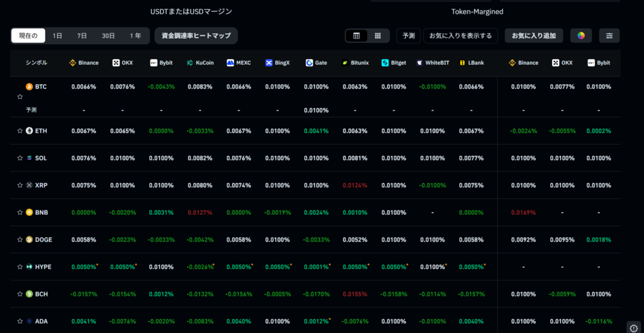The height and width of the screenshot is (333, 644).
Task: Click the KuCoin exchange logo in header
Action: click(x=190, y=63)
